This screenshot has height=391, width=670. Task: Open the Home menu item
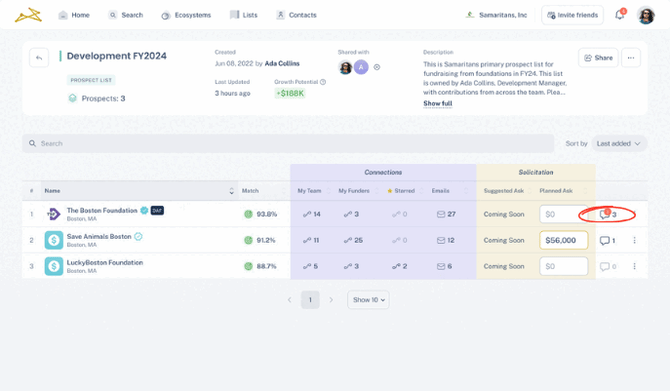coord(74,15)
